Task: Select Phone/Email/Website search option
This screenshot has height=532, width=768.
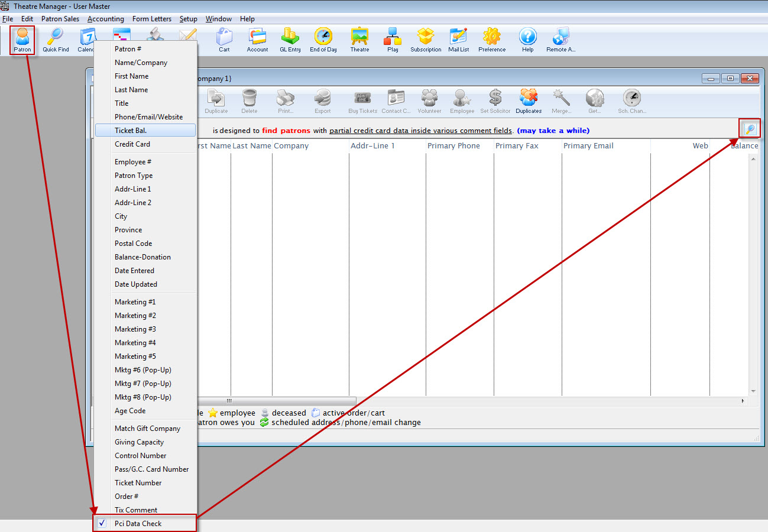Action: tap(145, 117)
